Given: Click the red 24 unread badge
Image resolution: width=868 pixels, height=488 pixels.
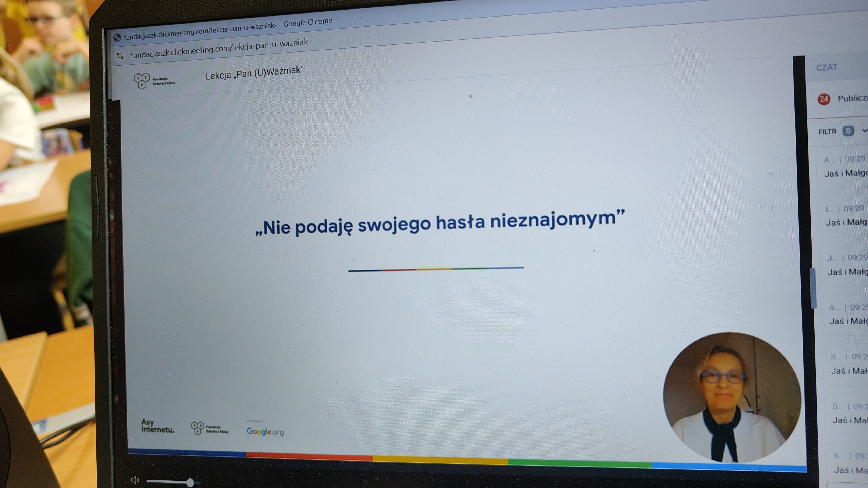Looking at the screenshot, I should [824, 99].
